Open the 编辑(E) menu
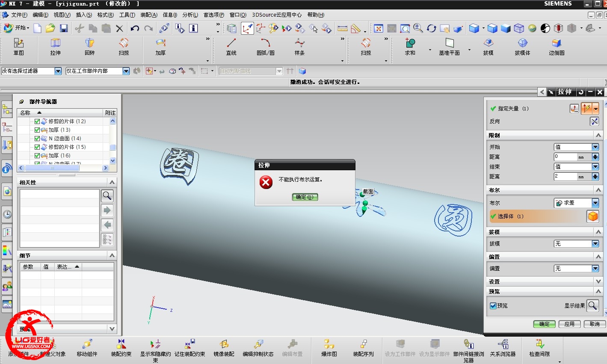The height and width of the screenshot is (364, 607). [40, 15]
